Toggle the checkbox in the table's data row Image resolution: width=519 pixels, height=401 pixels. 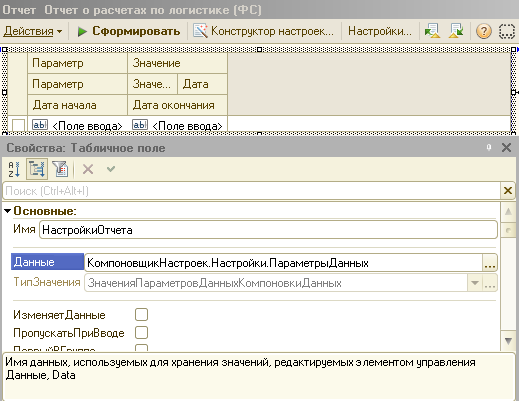[x=18, y=125]
